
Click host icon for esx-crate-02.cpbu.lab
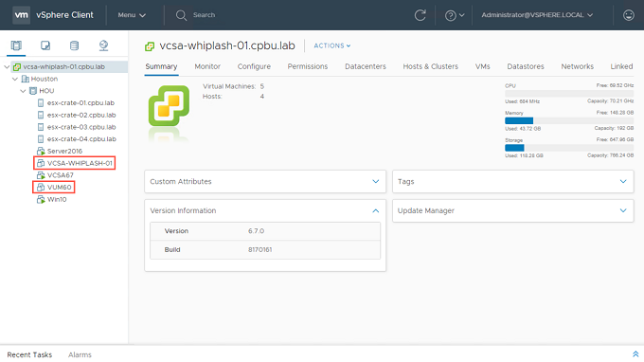click(x=41, y=115)
